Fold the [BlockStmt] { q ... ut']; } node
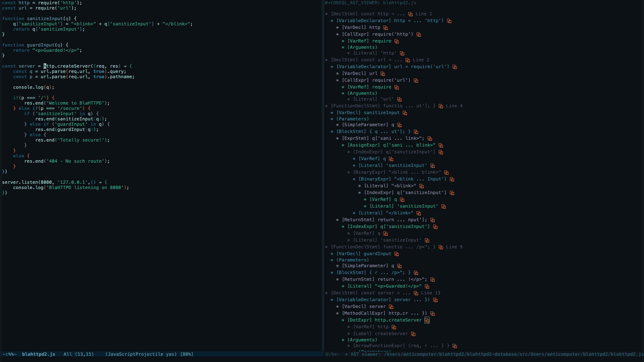The image size is (644, 362). 332,132
